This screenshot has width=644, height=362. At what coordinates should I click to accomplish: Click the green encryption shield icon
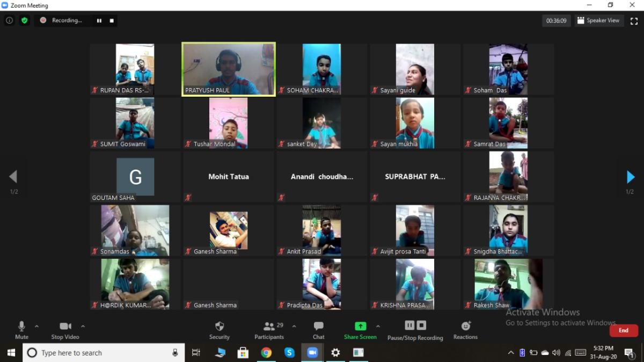(24, 20)
